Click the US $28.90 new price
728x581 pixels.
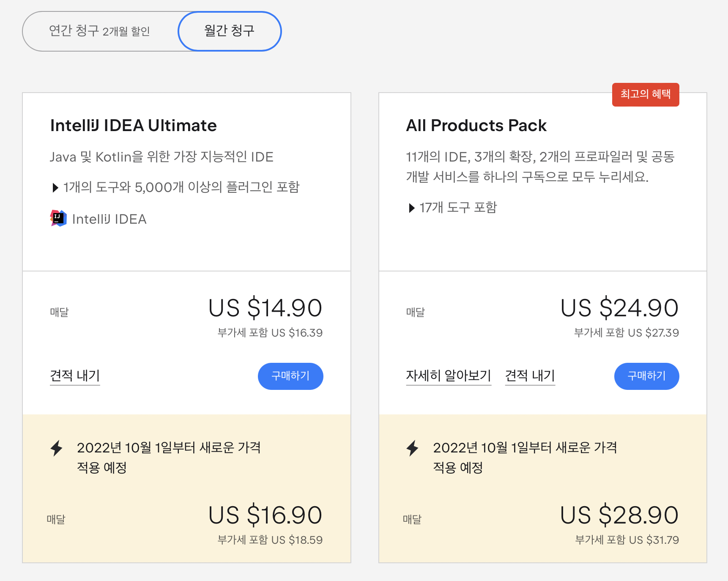click(619, 515)
